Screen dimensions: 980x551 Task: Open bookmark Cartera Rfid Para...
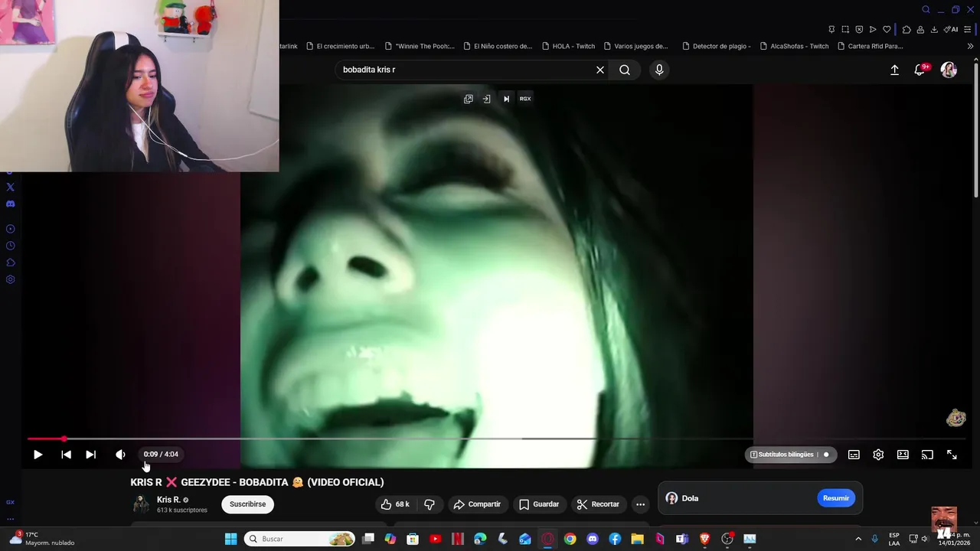pyautogui.click(x=870, y=46)
